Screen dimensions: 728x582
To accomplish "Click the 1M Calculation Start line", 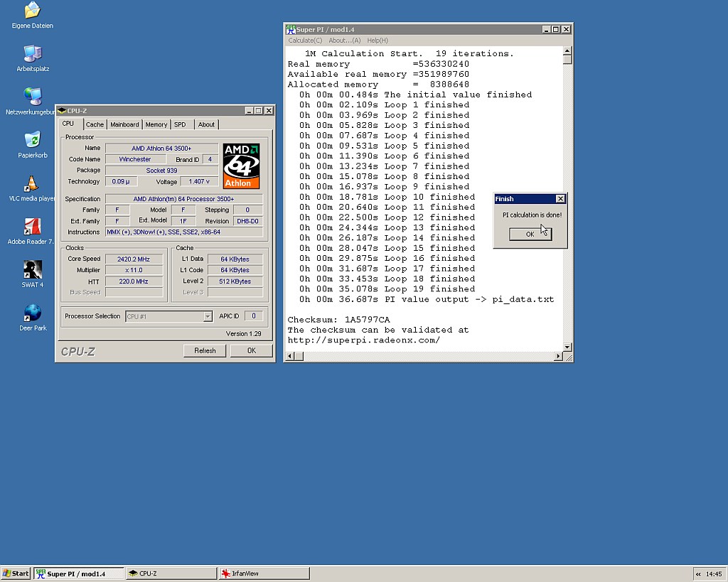I will pos(409,54).
